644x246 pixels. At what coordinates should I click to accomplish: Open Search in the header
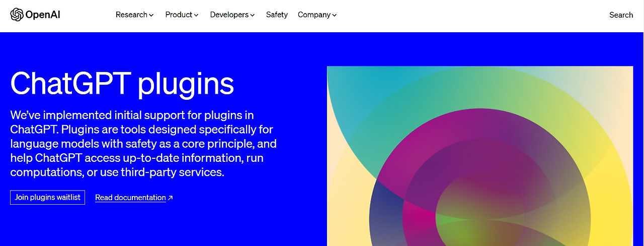(x=621, y=15)
